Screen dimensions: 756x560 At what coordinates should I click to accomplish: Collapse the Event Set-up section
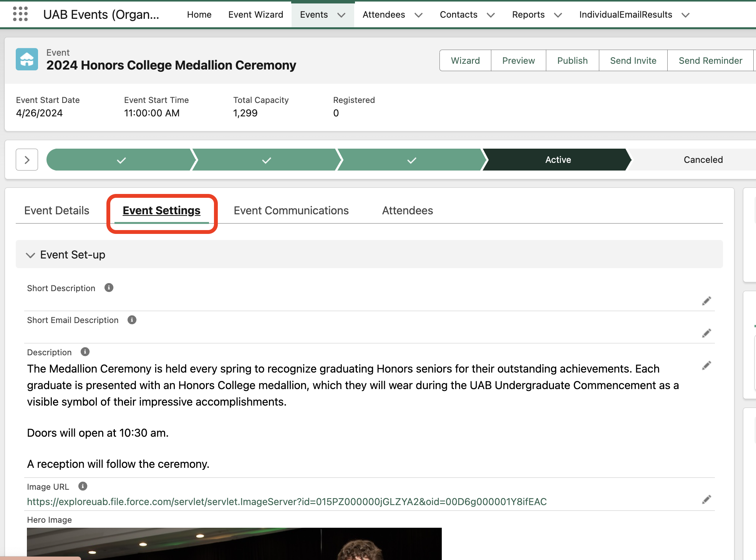click(30, 255)
